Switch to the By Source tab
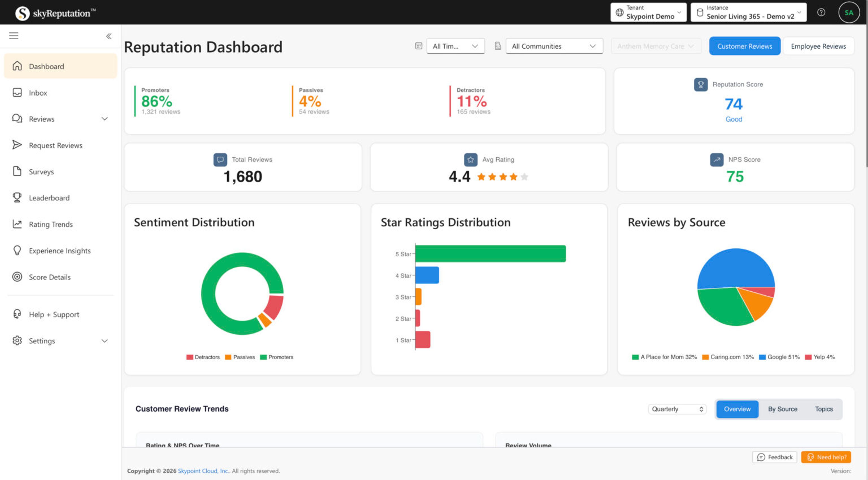This screenshot has height=480, width=868. coord(782,409)
